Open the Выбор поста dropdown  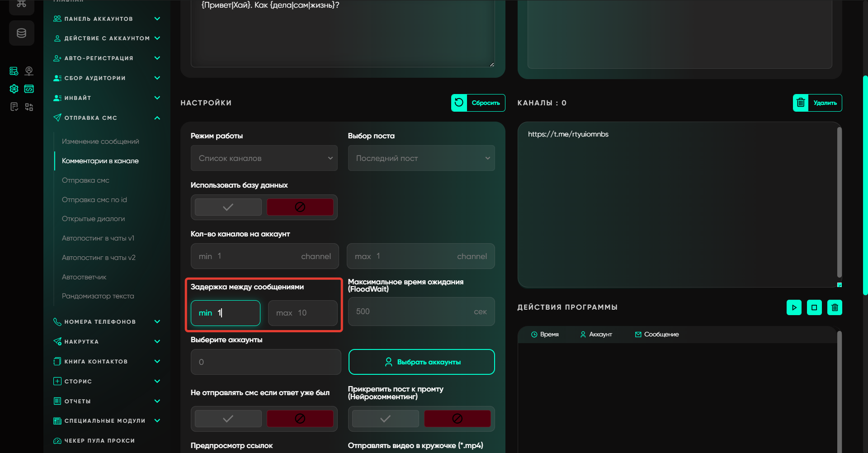coord(421,158)
